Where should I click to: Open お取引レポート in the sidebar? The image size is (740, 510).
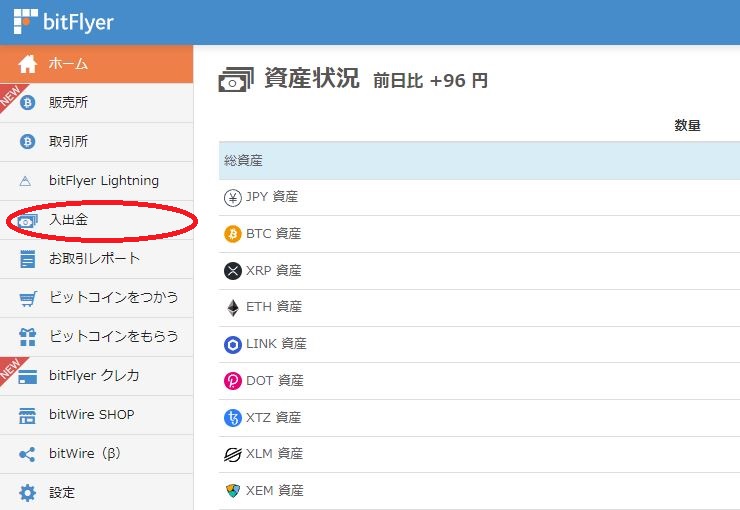point(96,259)
